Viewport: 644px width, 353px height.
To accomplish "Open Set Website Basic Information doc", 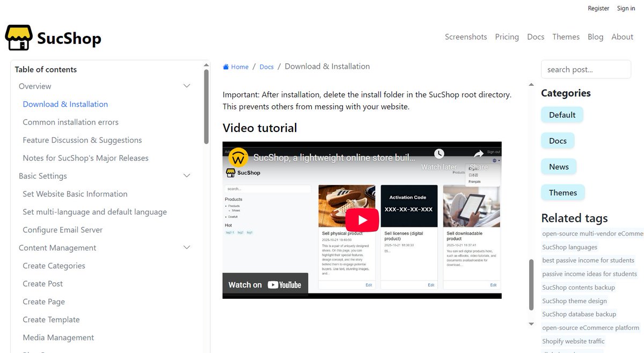I will click(x=75, y=194).
